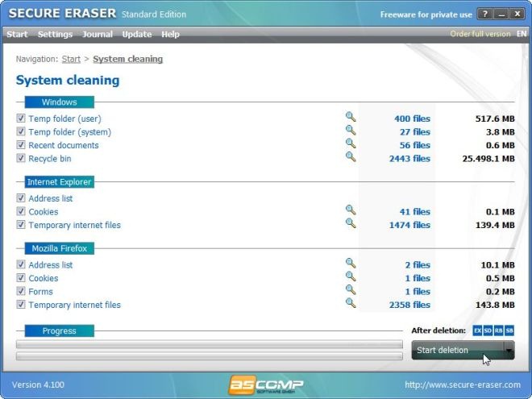Magnifier for Internet Explorer Temporary internet files

pyautogui.click(x=351, y=223)
